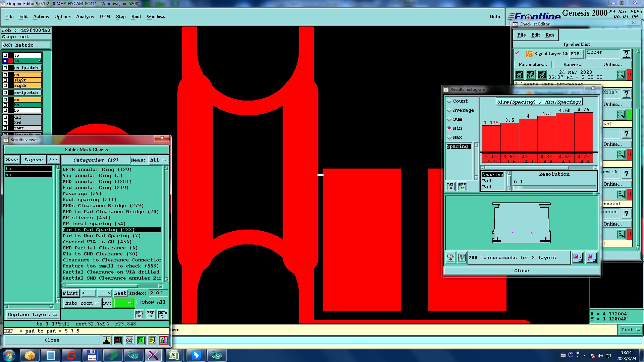The image size is (644, 362).
Task: Click the green '12' numbered page icon
Action: [141, 340]
